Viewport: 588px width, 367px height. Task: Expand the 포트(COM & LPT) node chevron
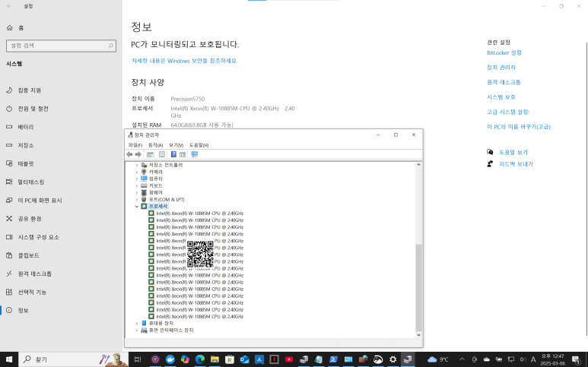137,200
